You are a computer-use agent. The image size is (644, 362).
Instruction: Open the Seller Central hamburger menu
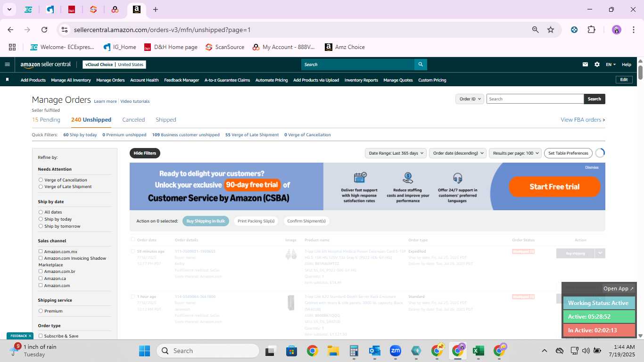pos(7,65)
